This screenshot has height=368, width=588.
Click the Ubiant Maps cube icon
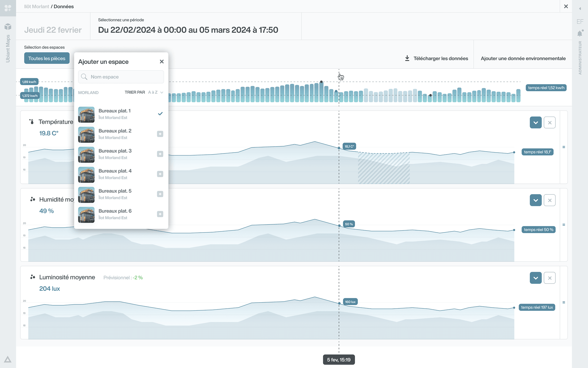pos(8,27)
